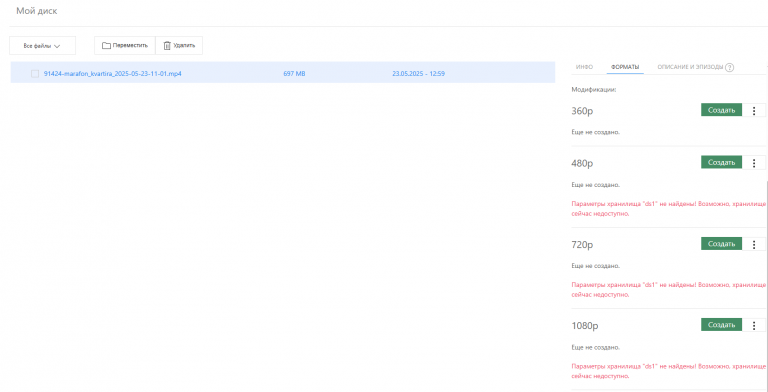
Task: Click the help question mark icon
Action: tap(729, 68)
